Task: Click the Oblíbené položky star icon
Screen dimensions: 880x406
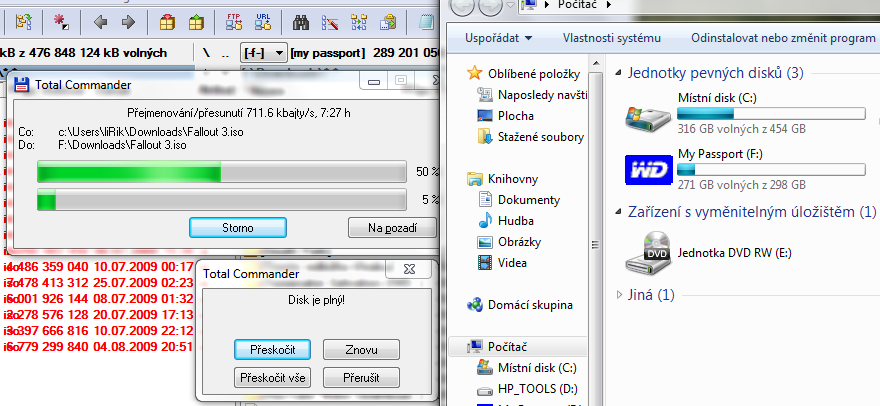Action: 475,73
